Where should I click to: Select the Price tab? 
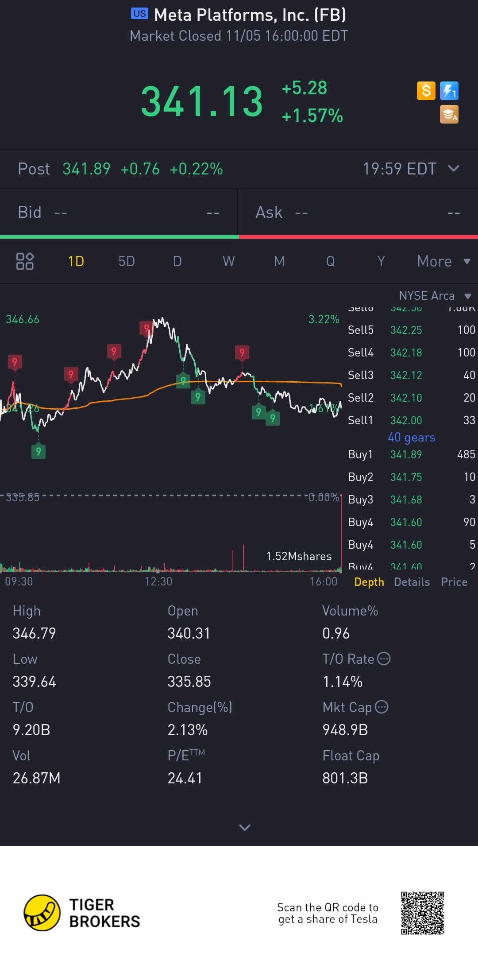click(x=454, y=582)
